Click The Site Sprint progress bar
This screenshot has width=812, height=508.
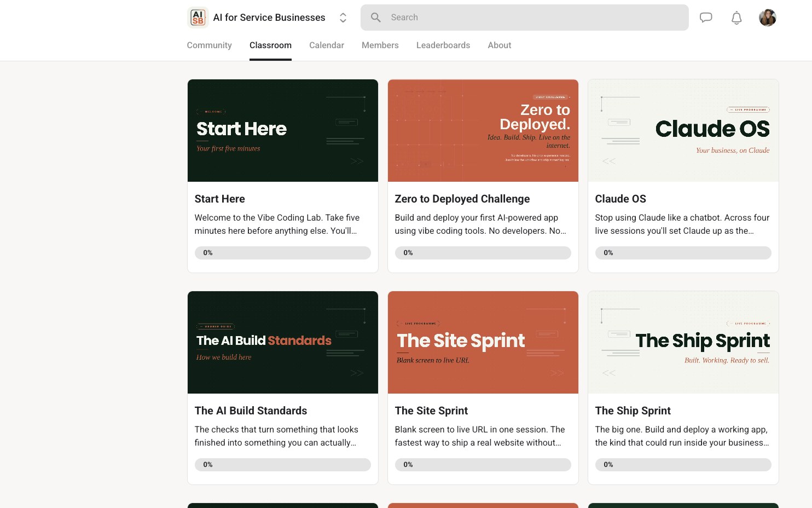click(x=483, y=465)
